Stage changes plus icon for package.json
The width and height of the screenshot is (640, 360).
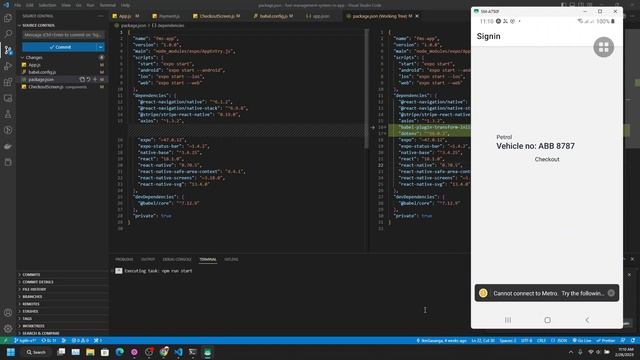tap(95, 80)
